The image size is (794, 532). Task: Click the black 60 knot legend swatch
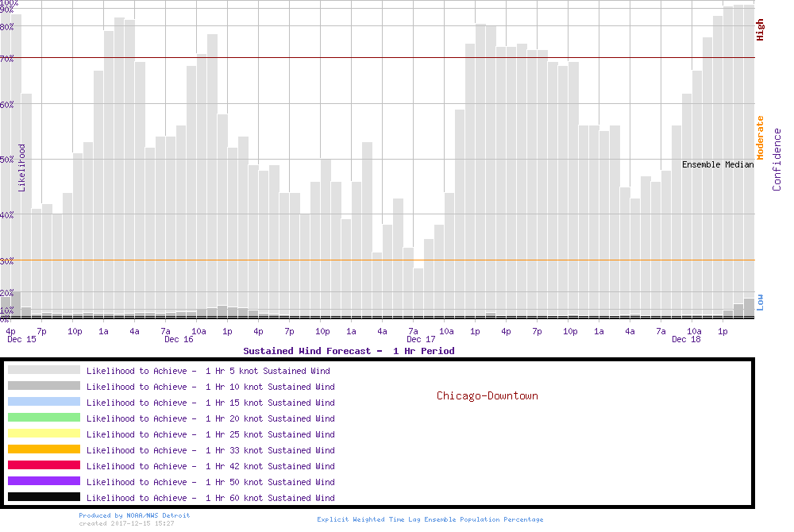(x=44, y=497)
